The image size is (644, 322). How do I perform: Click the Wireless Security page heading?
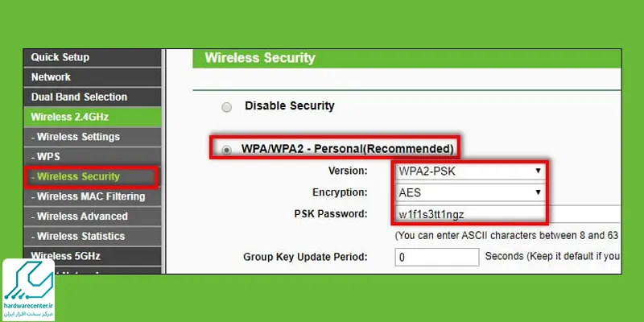point(260,58)
